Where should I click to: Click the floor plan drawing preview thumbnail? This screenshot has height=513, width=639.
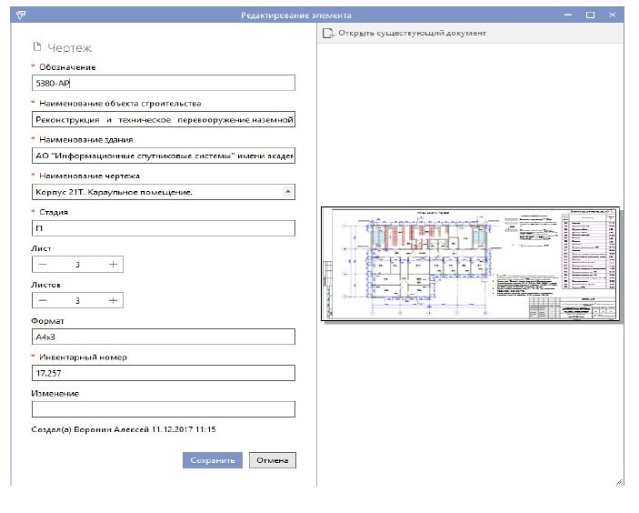click(x=470, y=264)
